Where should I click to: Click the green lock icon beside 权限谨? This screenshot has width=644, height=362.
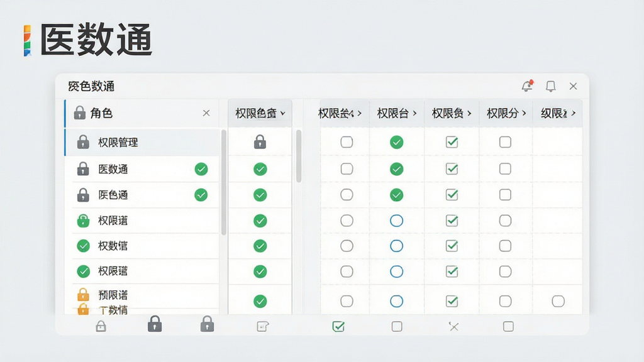[x=83, y=221]
